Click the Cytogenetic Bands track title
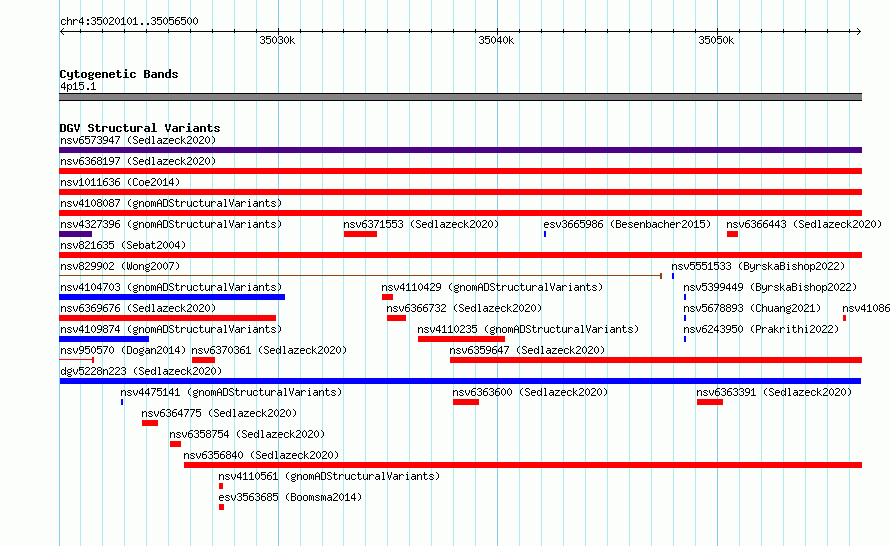This screenshot has width=890, height=546. (119, 74)
